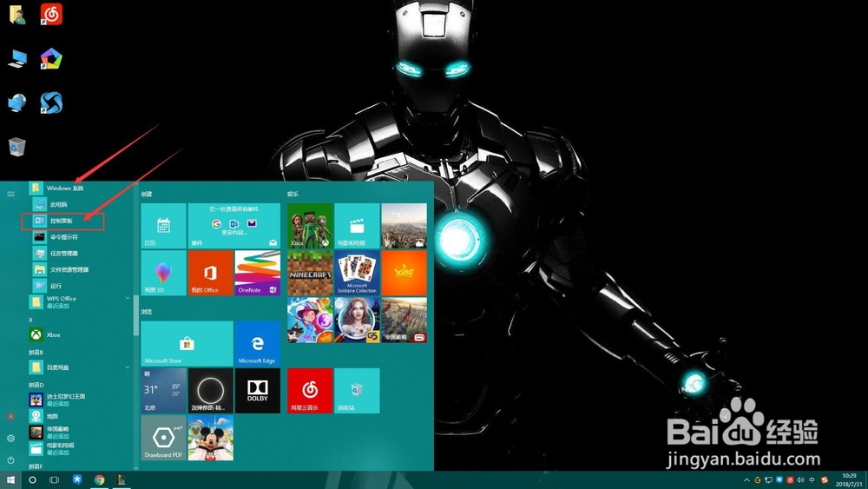Open desktop NetEase Cloud Music shortcut
Screen dimensions: 868x489
pos(51,15)
